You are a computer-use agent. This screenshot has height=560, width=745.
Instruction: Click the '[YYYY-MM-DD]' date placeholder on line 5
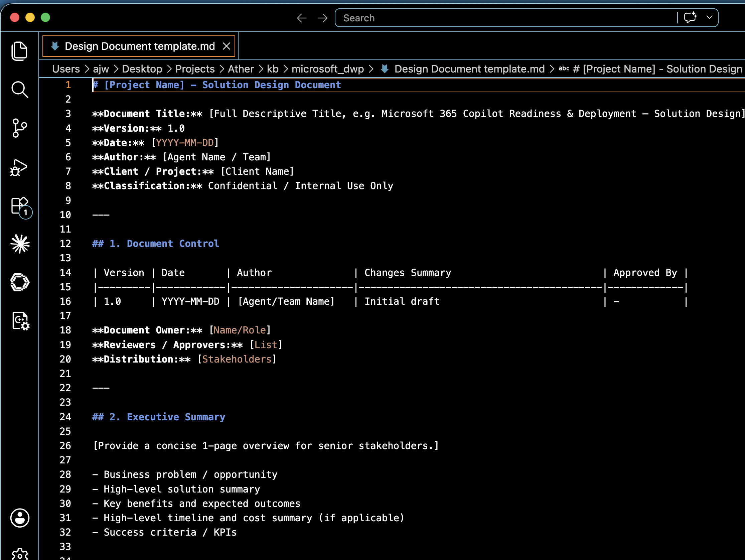[185, 143]
